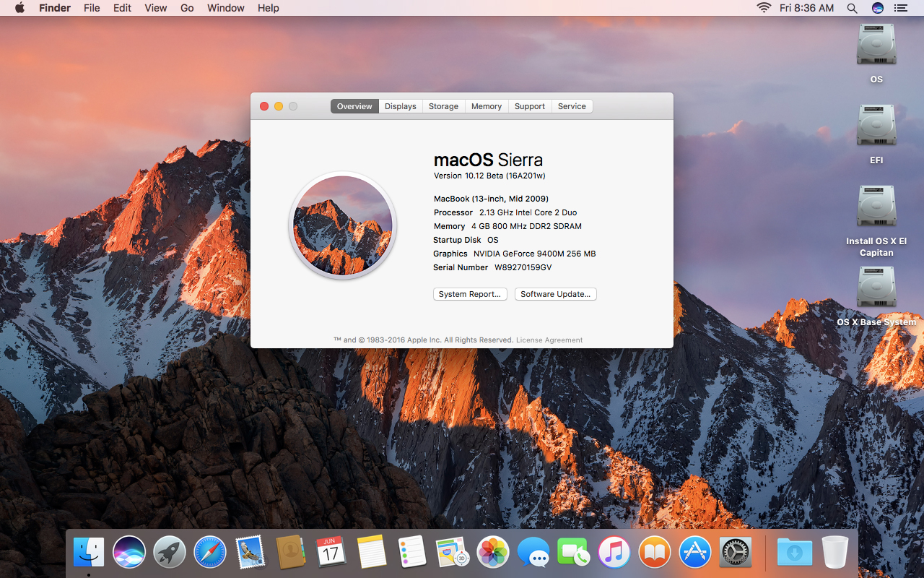Start iTunes from the Dock
This screenshot has width=924, height=578.
614,552
